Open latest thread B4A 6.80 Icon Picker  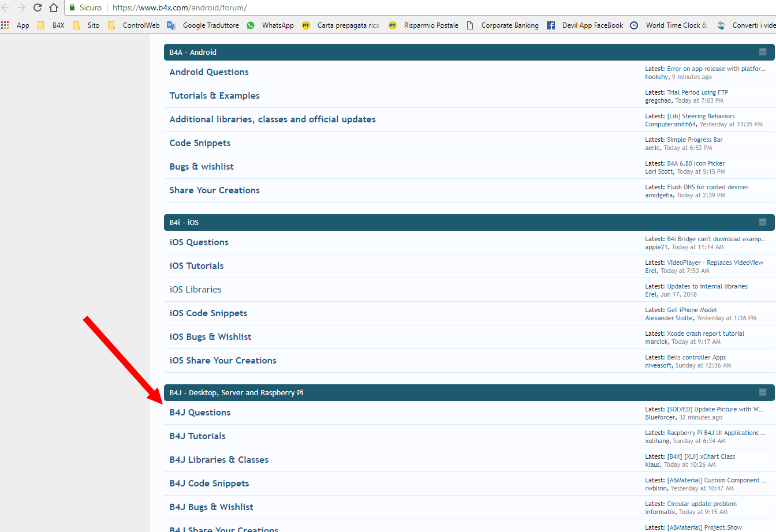[x=696, y=163]
